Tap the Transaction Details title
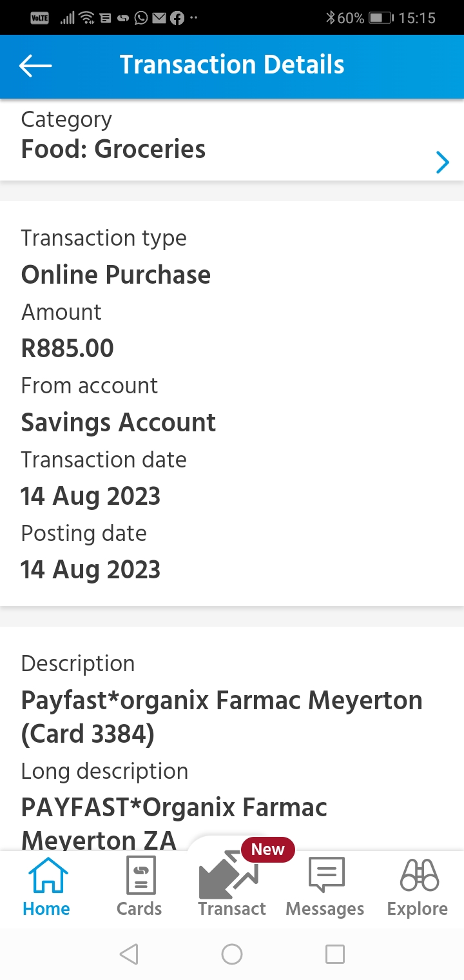Viewport: 464px width, 980px height. [232, 65]
